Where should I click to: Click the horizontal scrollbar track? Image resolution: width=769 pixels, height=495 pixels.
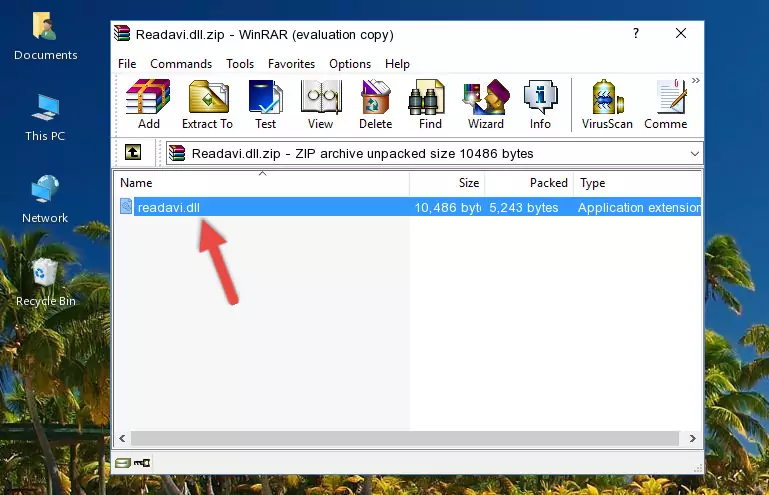click(405, 438)
